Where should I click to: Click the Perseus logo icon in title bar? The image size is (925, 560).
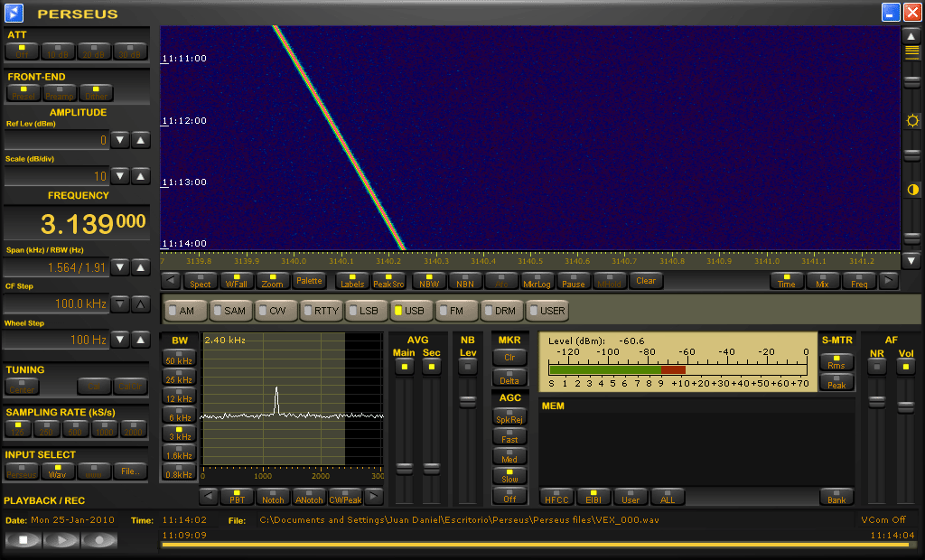14,13
